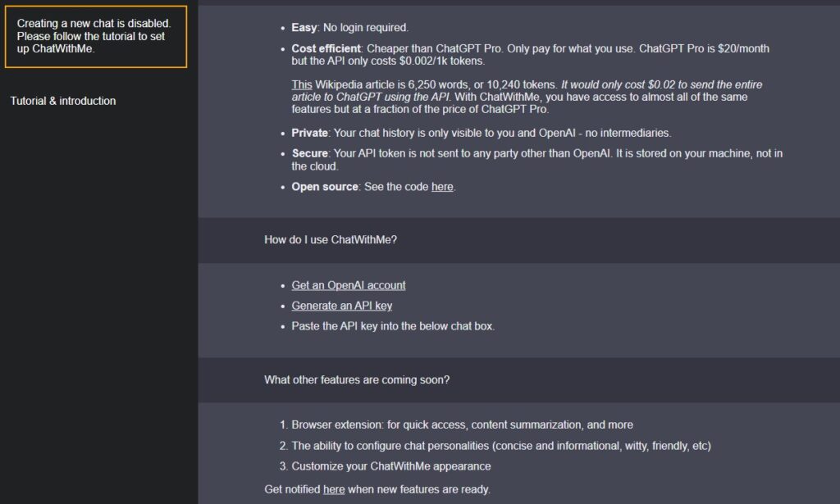Click the bold 'Open source' label
This screenshot has width=840, height=504.
click(x=325, y=187)
